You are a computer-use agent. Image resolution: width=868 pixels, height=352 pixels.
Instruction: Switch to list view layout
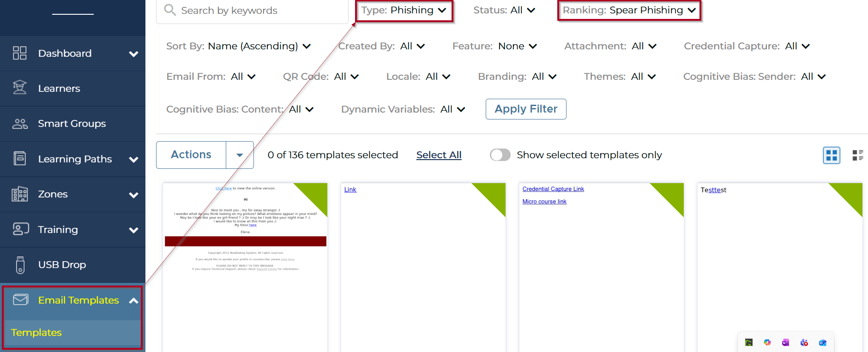coord(857,155)
